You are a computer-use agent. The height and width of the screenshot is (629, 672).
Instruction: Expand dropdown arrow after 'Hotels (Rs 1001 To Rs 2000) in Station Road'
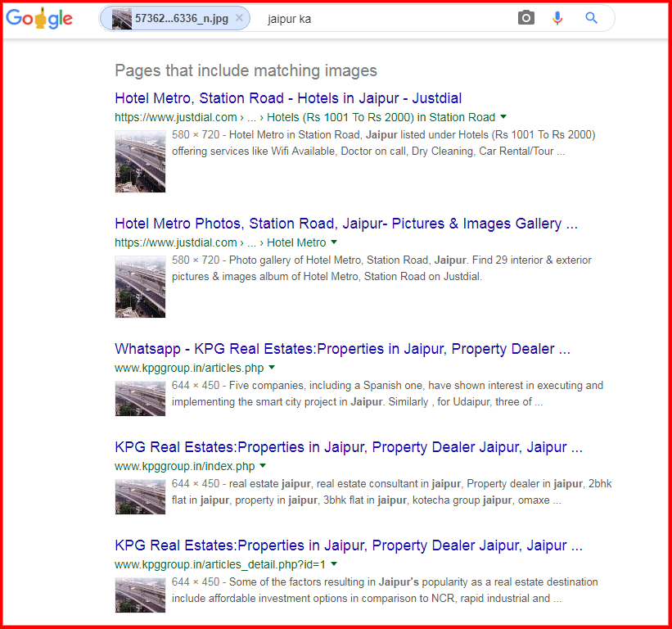pos(503,116)
